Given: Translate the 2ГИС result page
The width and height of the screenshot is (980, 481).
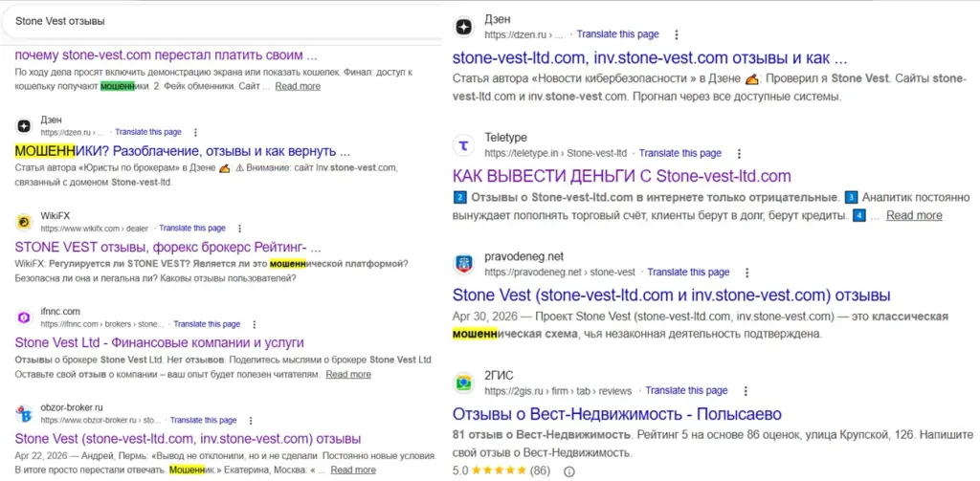Looking at the screenshot, I should point(686,390).
